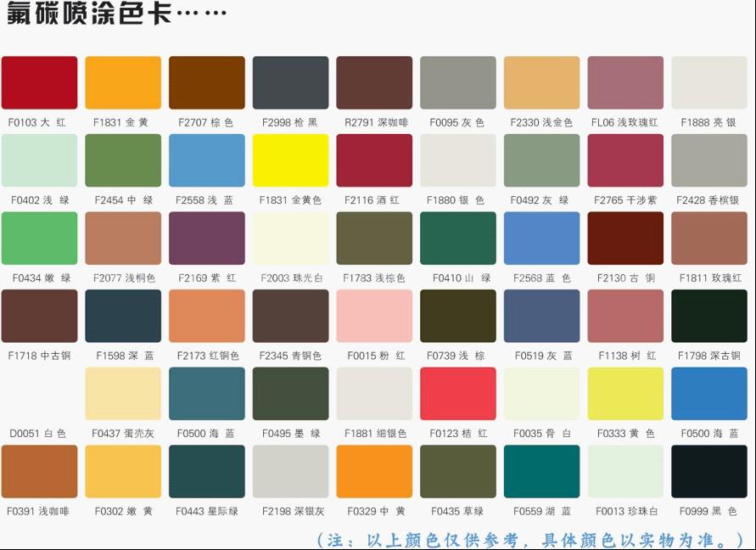
Task: Pick the F0333 黄色 yellow swatch
Action: pos(625,393)
